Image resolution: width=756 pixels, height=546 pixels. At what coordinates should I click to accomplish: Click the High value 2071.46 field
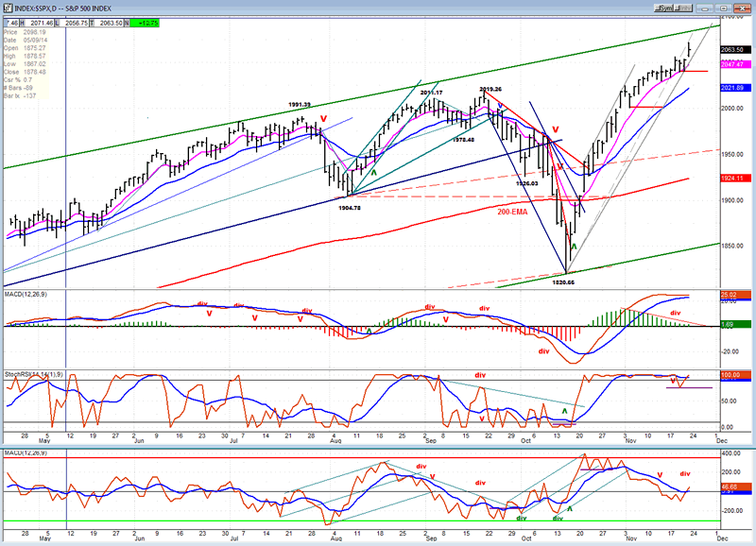tap(40, 23)
